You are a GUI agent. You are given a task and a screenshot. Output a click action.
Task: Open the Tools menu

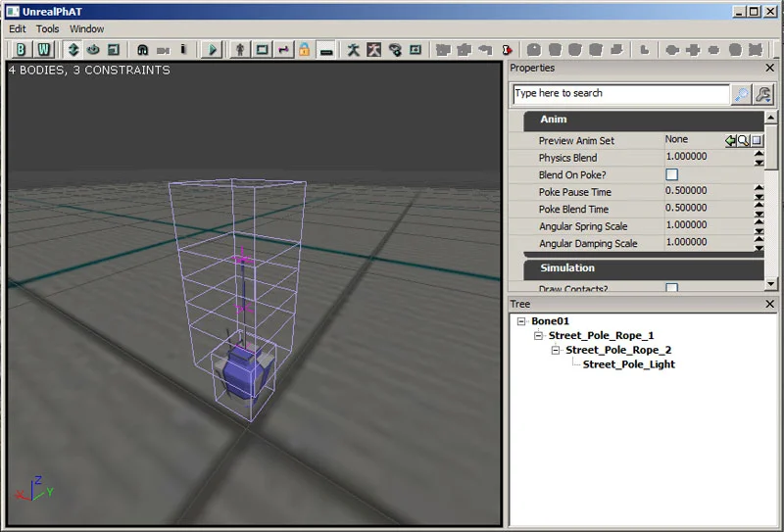pyautogui.click(x=47, y=29)
